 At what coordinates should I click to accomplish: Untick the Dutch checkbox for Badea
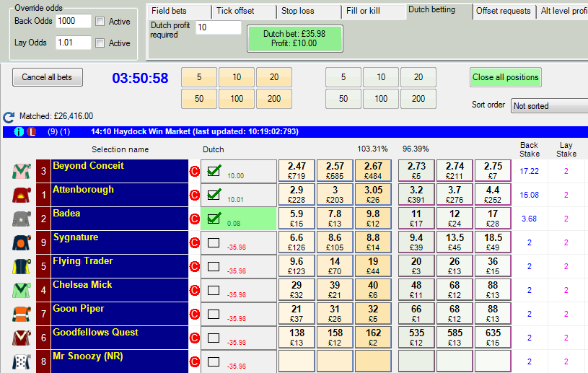(214, 218)
